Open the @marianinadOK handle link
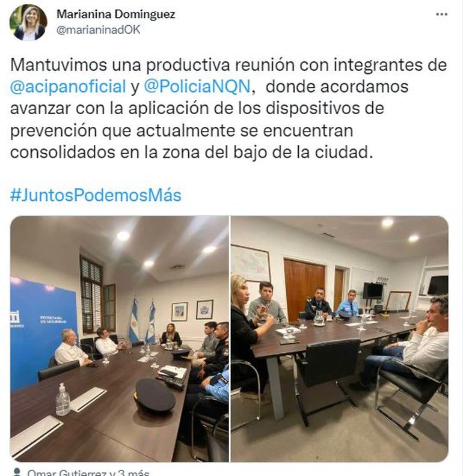463x476 pixels. click(x=99, y=30)
